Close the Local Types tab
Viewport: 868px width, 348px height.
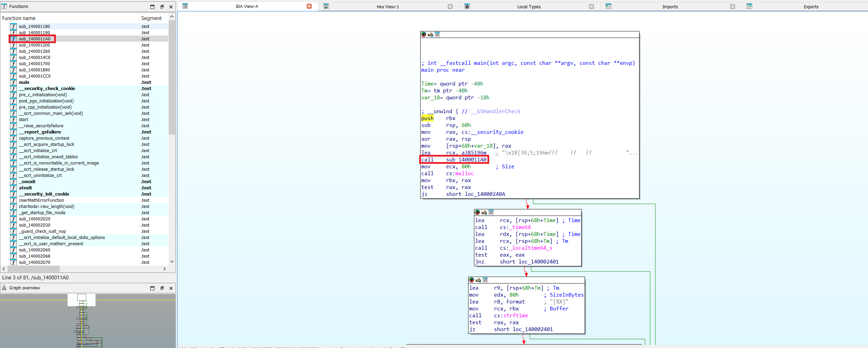pyautogui.click(x=592, y=7)
